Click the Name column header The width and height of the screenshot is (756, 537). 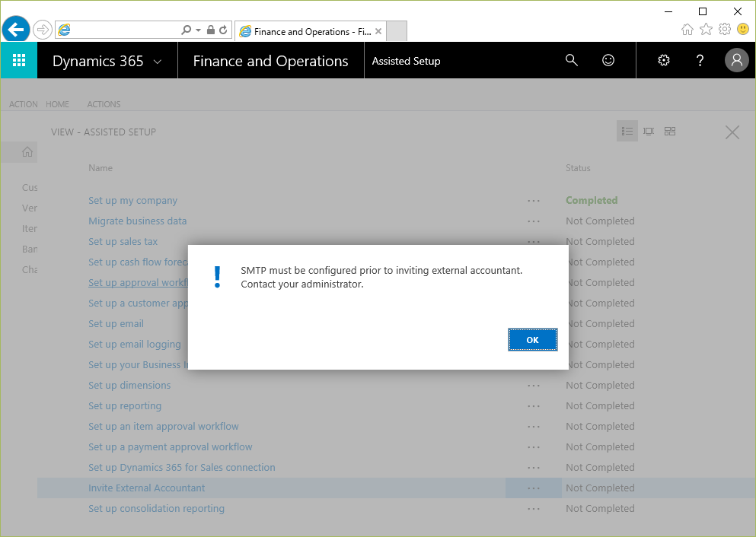pos(100,168)
